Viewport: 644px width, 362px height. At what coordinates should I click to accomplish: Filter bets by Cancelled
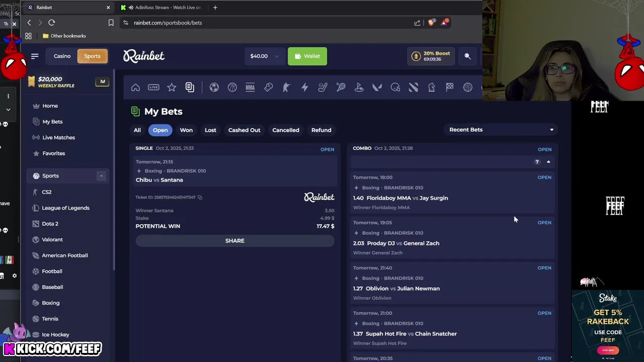coord(286,130)
